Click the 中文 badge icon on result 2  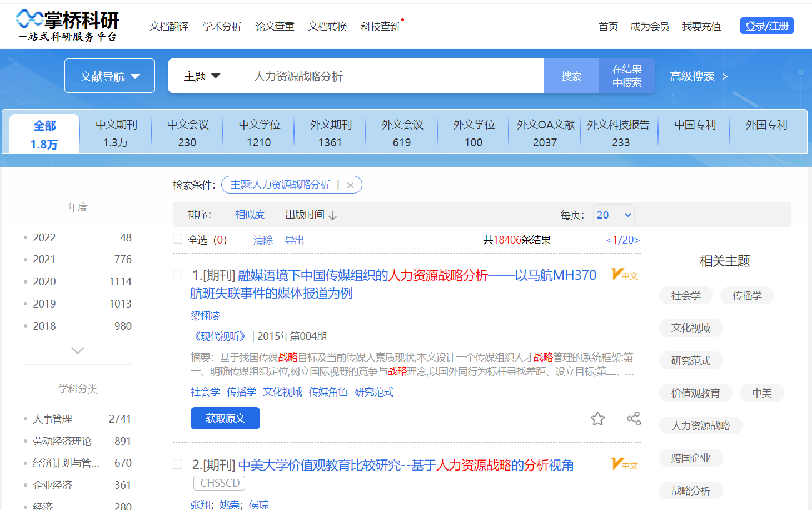point(625,464)
